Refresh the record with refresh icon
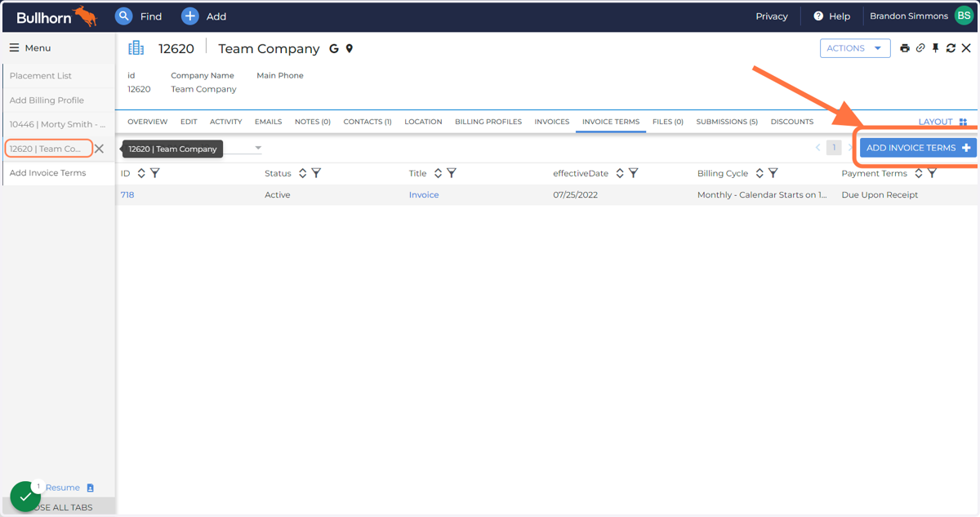 (951, 48)
